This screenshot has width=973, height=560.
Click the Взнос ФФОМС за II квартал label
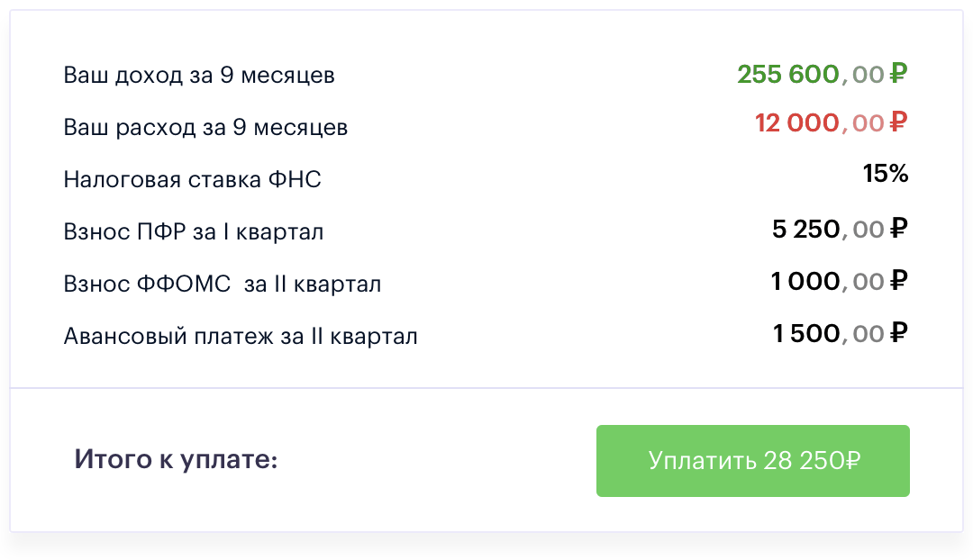(223, 284)
